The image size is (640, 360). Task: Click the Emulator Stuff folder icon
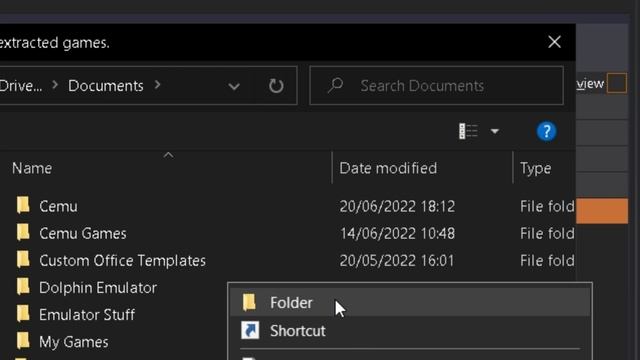(x=23, y=313)
